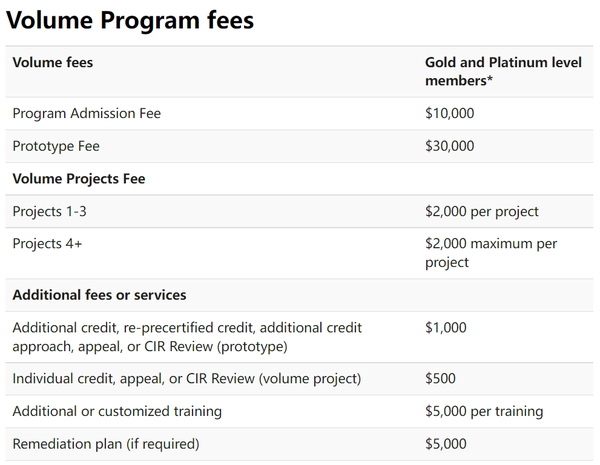
Task: Click the "Gold and Platinum level members" header
Action: 503,71
